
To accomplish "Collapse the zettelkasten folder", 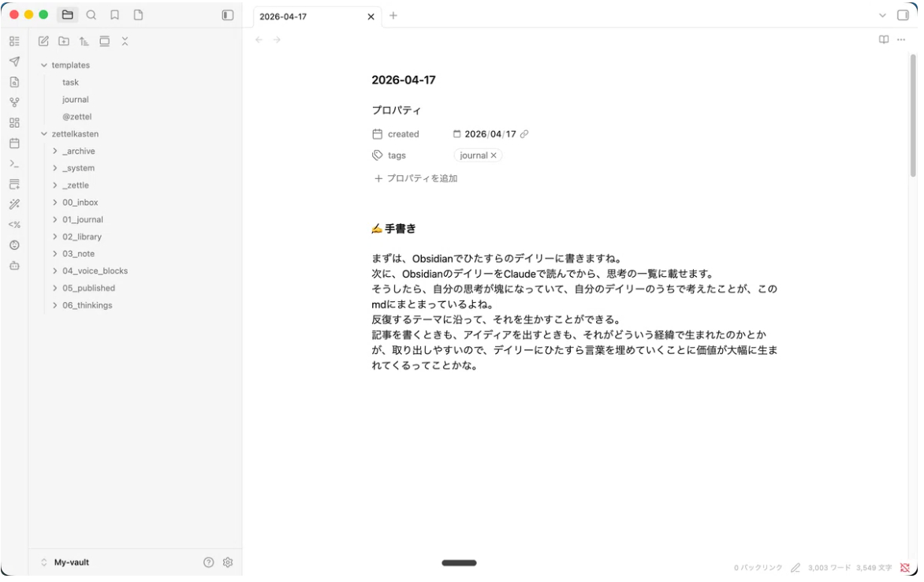I will (x=43, y=134).
